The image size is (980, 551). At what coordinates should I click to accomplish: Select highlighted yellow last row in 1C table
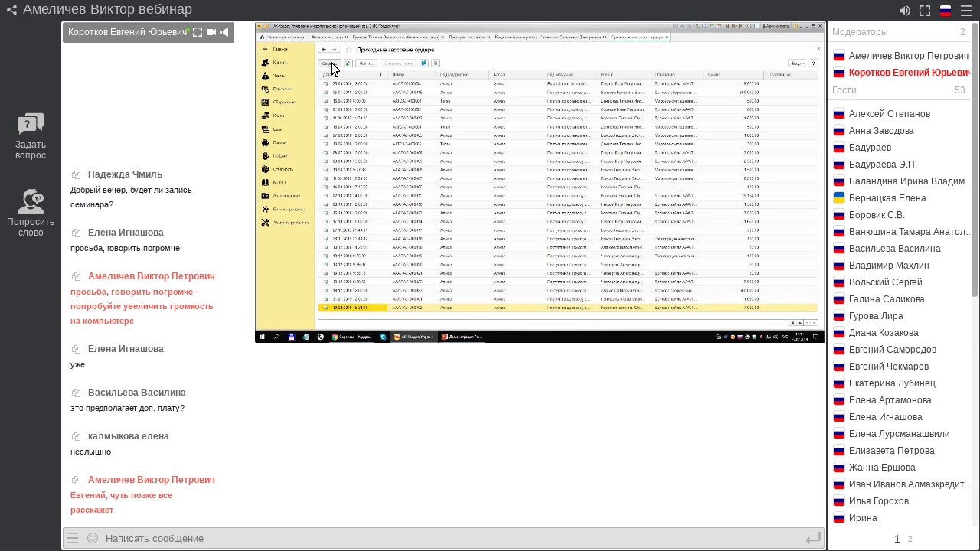pos(567,308)
